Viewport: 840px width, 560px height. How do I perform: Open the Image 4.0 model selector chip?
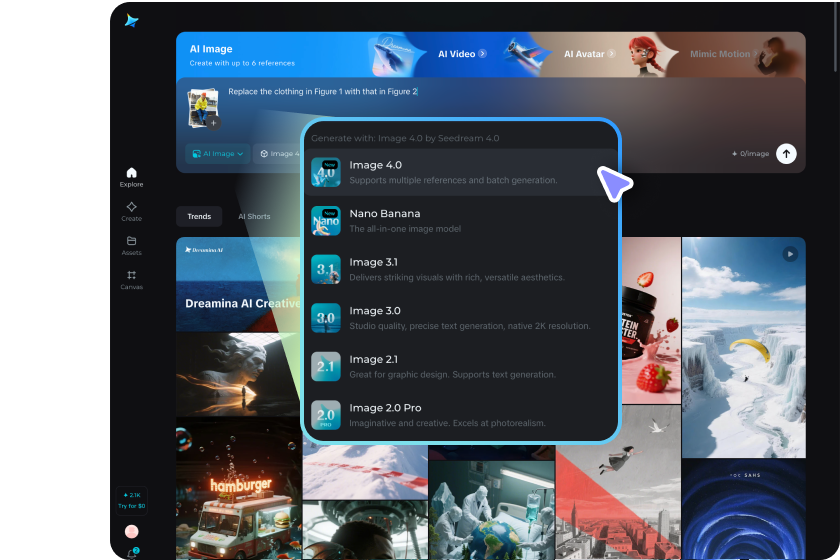tap(278, 154)
